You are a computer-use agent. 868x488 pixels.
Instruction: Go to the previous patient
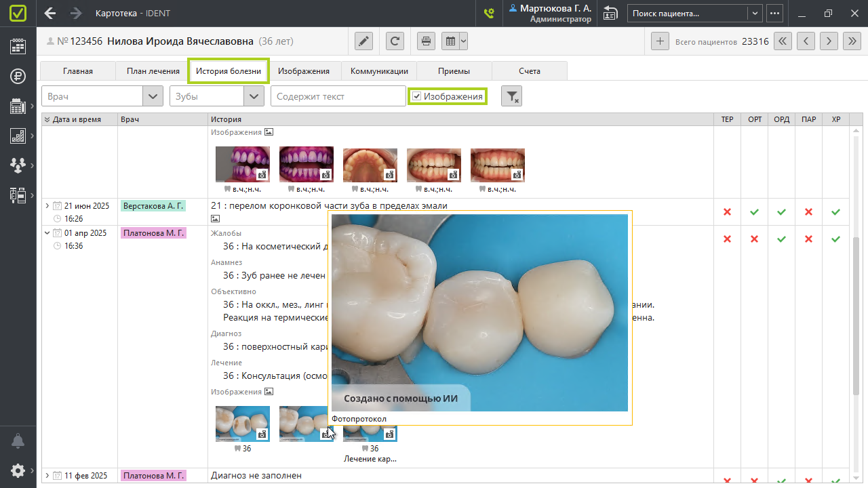806,41
